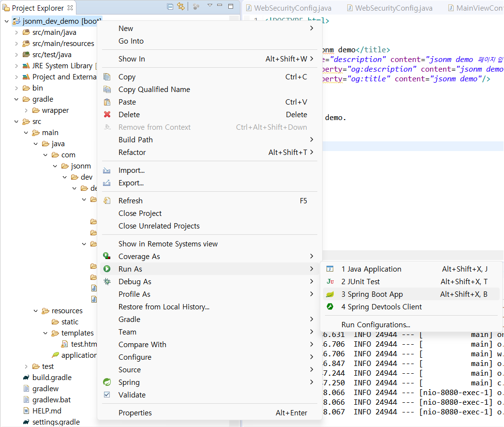Click the src/main/resources folder icon
504x427 pixels.
pos(26,44)
